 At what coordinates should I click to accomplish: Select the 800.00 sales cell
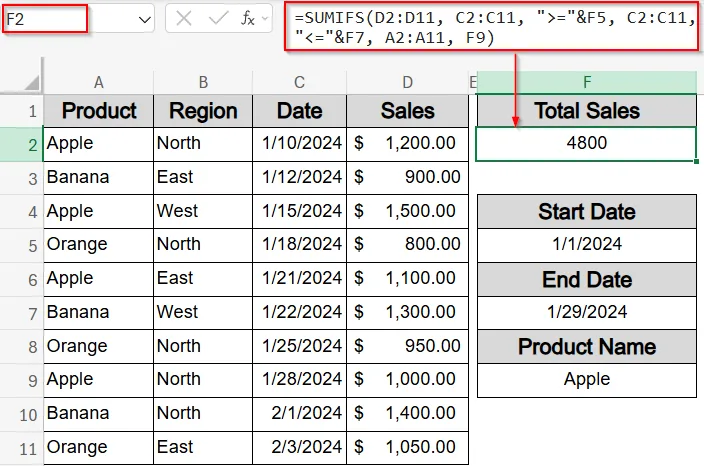pos(407,245)
